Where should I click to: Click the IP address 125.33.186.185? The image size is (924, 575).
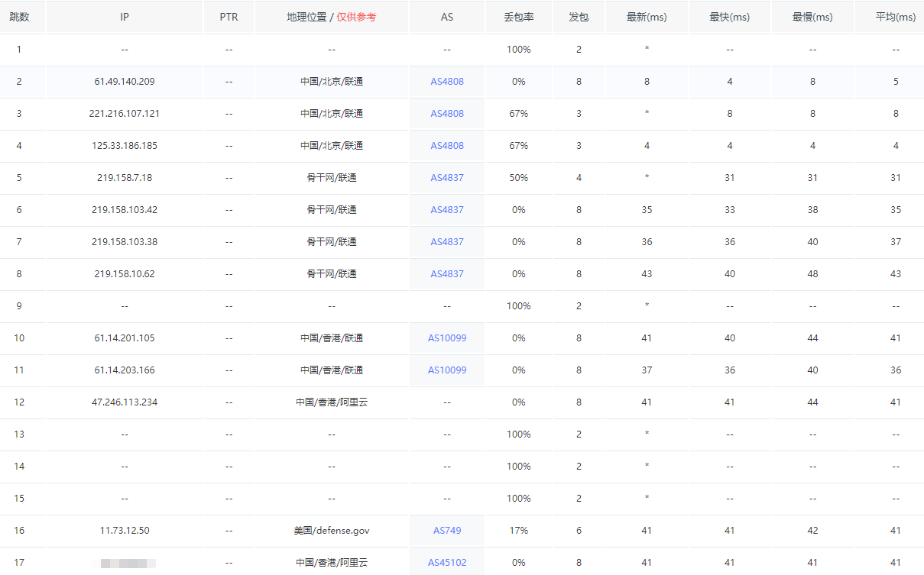pyautogui.click(x=125, y=146)
